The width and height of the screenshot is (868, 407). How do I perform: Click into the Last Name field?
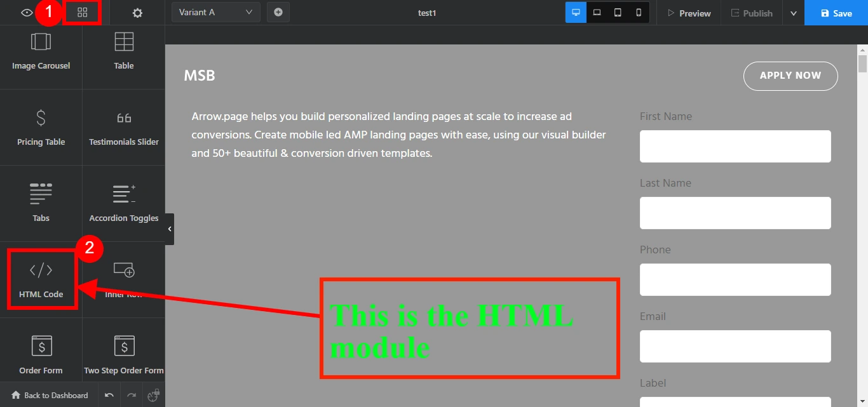(735, 213)
